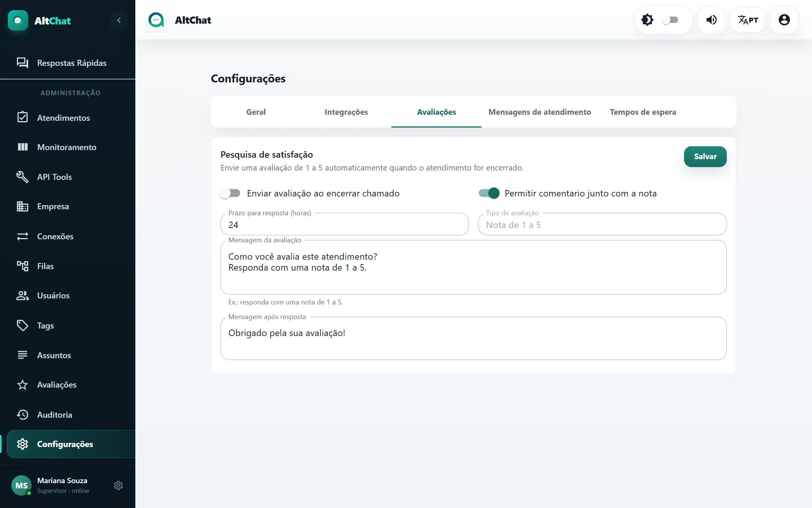
Task: Open the Tipo de avaliação dropdown
Action: tap(602, 225)
